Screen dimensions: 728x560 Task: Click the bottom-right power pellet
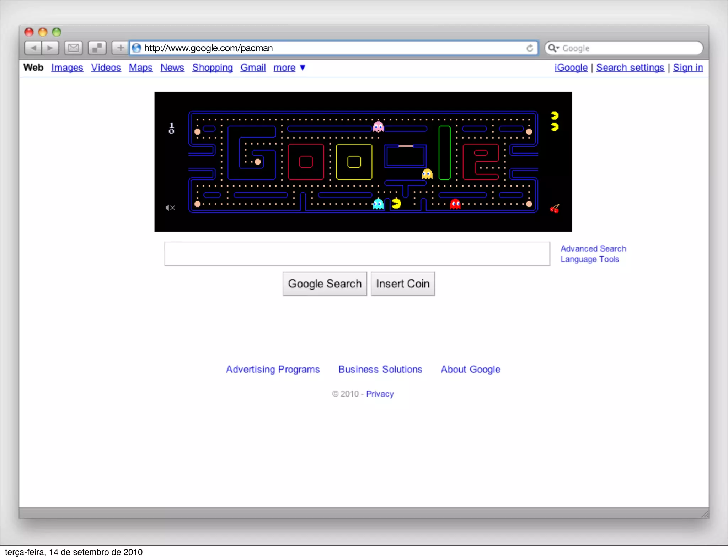point(529,204)
